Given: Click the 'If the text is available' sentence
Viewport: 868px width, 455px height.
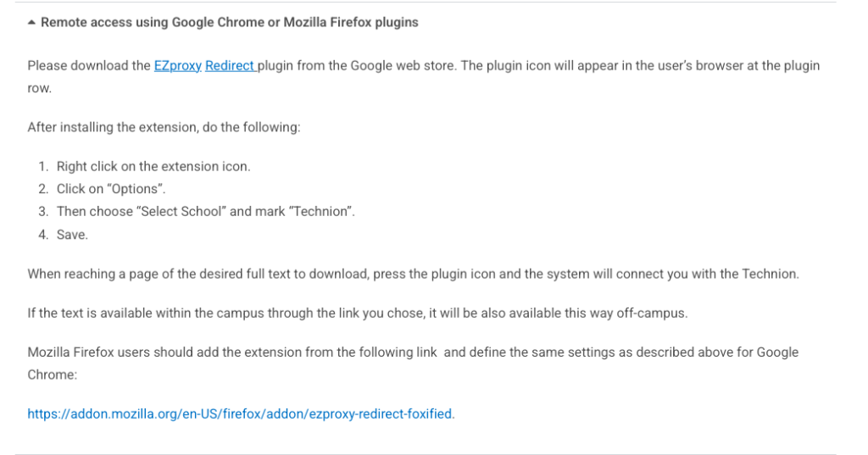Looking at the screenshot, I should pos(358,314).
